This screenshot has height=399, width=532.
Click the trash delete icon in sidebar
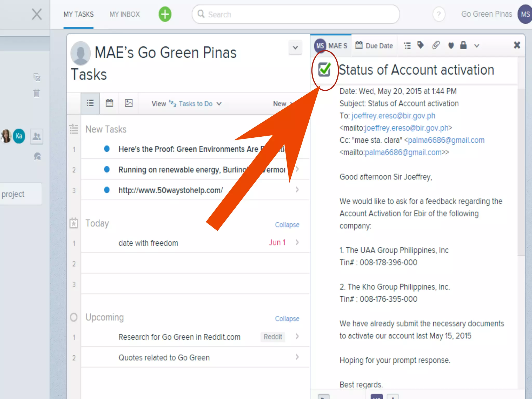pyautogui.click(x=37, y=93)
